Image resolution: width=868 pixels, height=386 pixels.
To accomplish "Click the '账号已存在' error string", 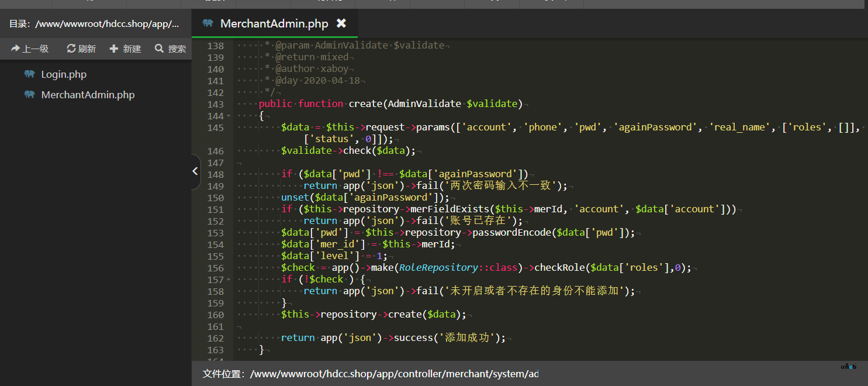I will [x=478, y=221].
